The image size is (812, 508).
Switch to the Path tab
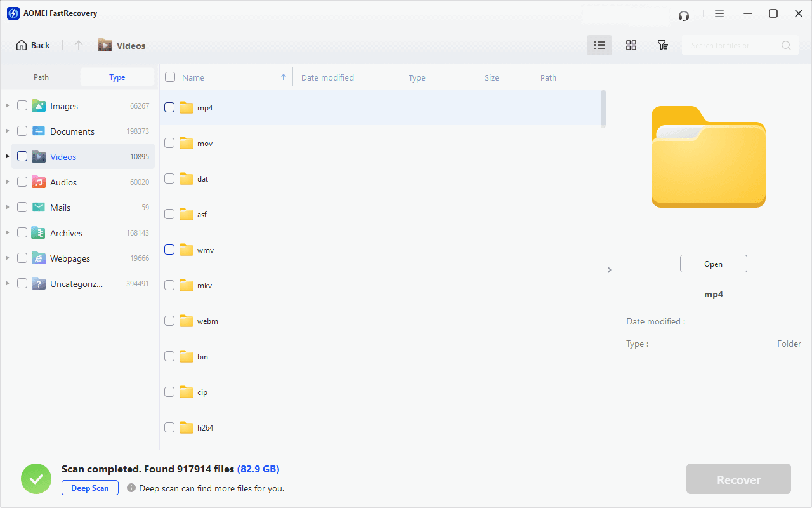(x=41, y=77)
